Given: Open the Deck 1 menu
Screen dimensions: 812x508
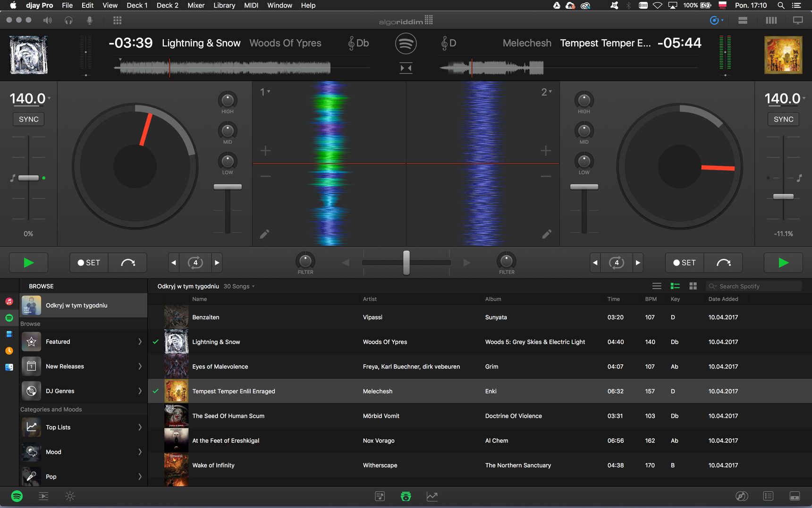Looking at the screenshot, I should [x=137, y=5].
